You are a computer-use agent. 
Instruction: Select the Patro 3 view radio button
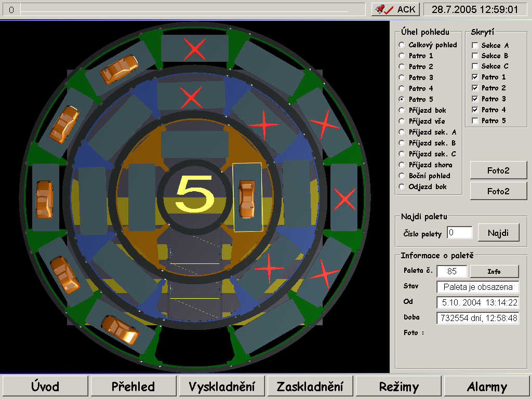click(402, 78)
